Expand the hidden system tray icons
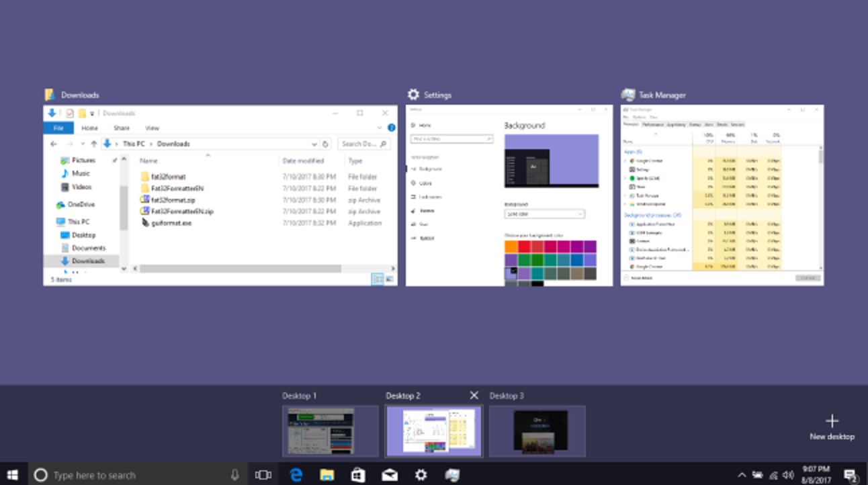 (742, 475)
